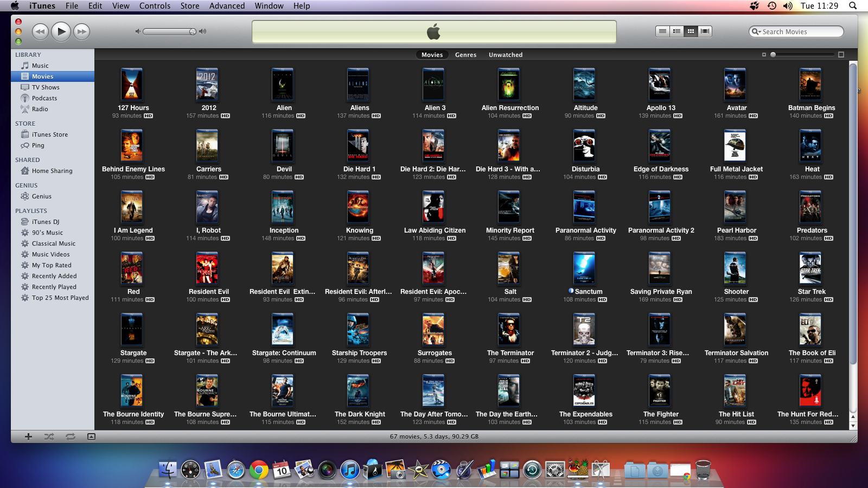Set maximum artwork size with large square icon

[x=841, y=55]
